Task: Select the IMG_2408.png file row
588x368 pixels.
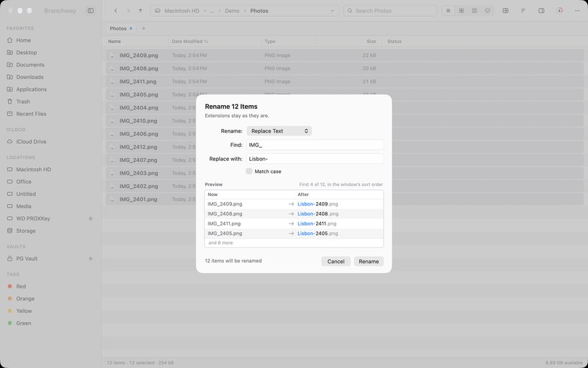Action: click(345, 68)
